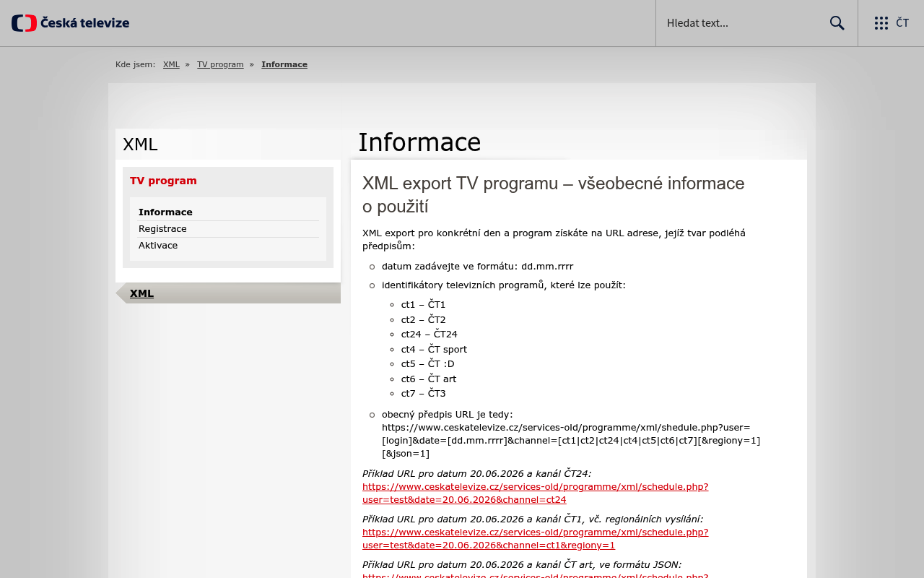The height and width of the screenshot is (578, 924).
Task: Go to XML breadcrumb link
Action: [171, 64]
